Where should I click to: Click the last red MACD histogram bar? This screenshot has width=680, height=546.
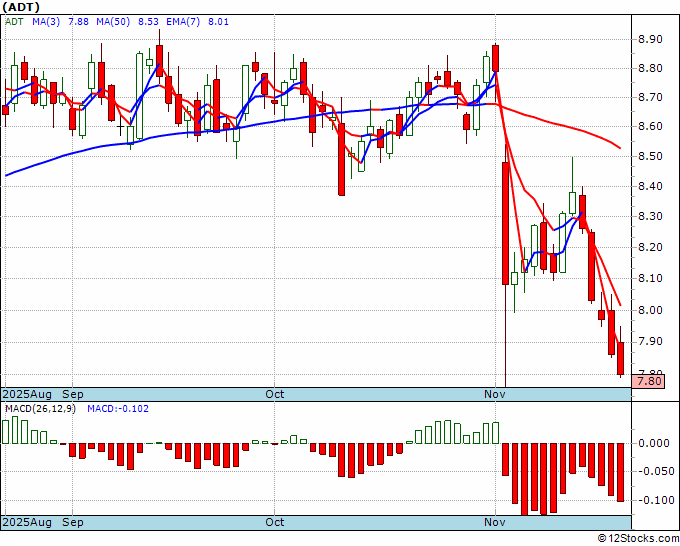[621, 472]
